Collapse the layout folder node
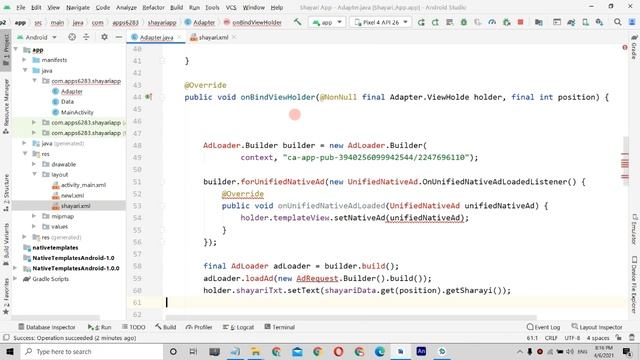 coord(34,174)
